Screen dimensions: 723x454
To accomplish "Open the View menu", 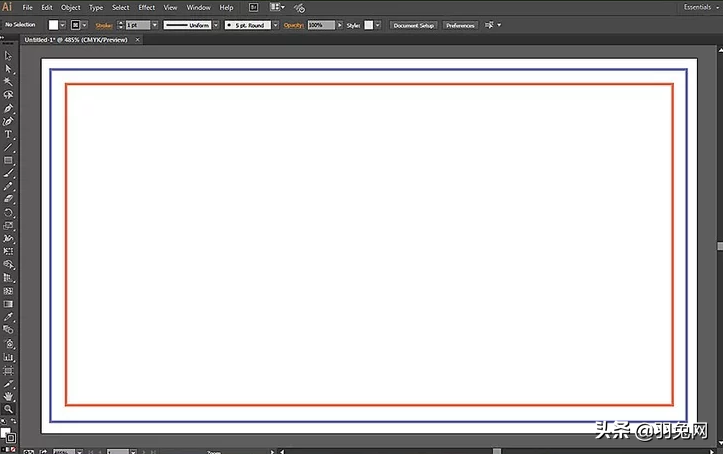I will [x=171, y=7].
